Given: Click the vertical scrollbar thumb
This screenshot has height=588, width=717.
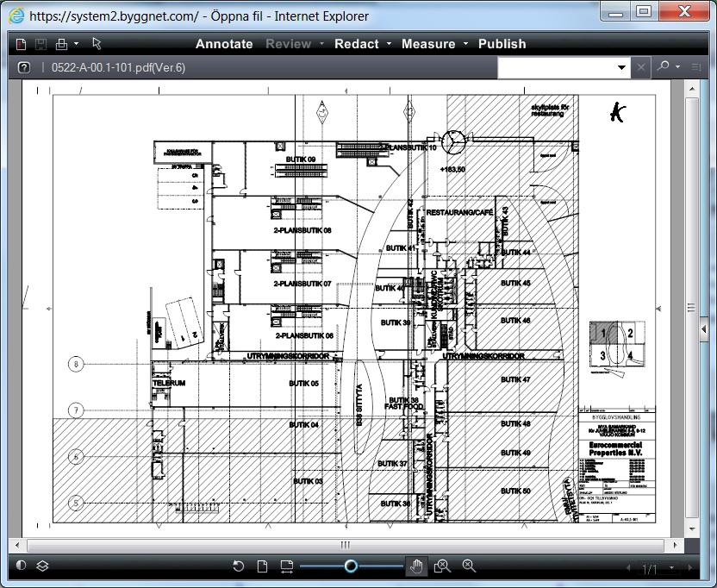Looking at the screenshot, I should [x=692, y=308].
